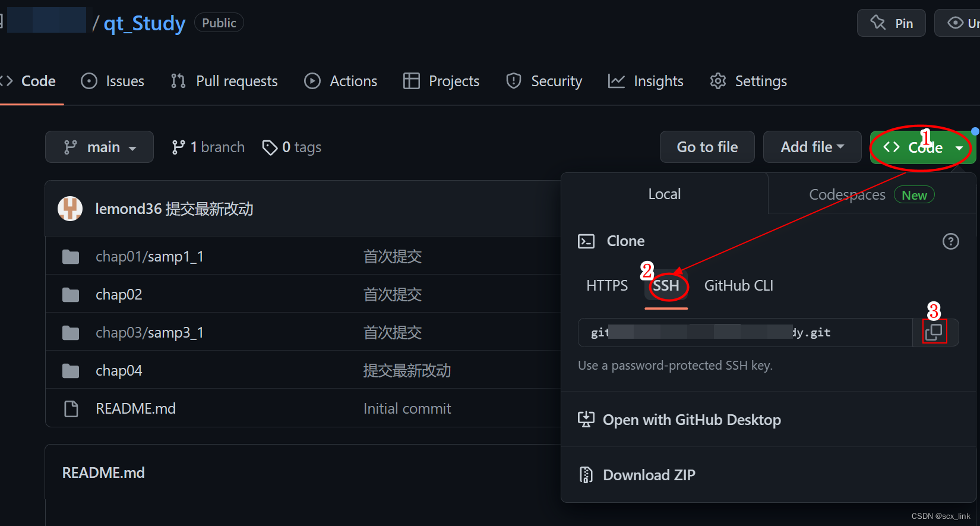
Task: Select the SSH clone option
Action: (x=666, y=286)
